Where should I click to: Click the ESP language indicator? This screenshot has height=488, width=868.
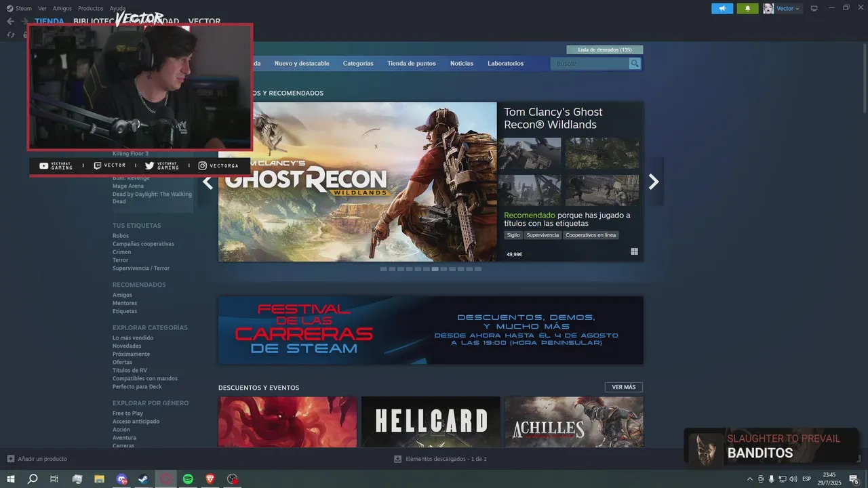[806, 479]
